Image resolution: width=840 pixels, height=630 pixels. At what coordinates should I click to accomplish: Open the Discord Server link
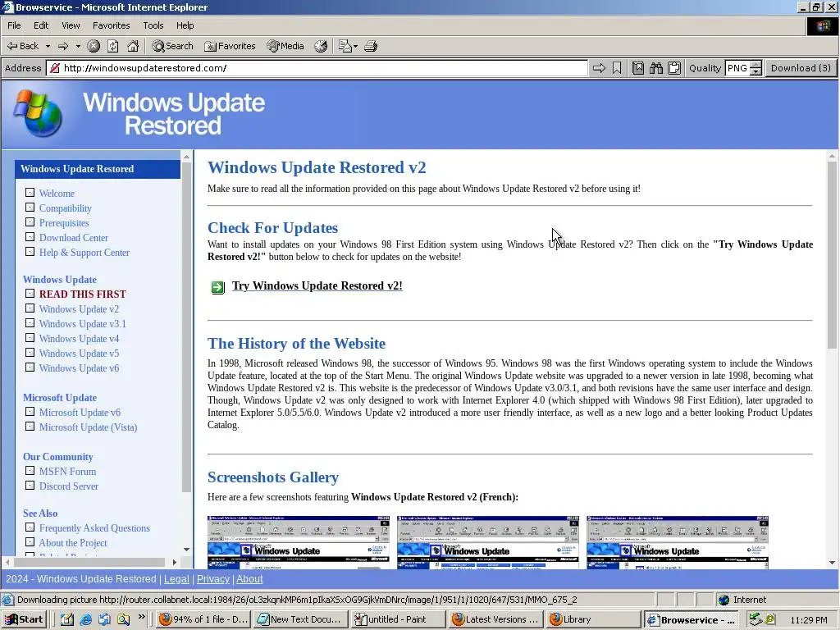pos(69,486)
